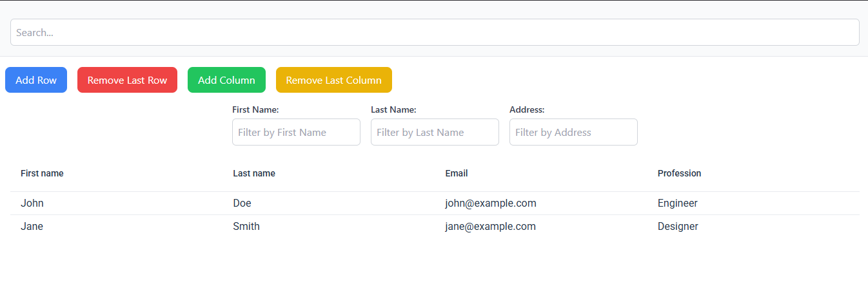Focus the Filter by Last Name field
Viewport: 868px width, 293px height.
tap(435, 132)
